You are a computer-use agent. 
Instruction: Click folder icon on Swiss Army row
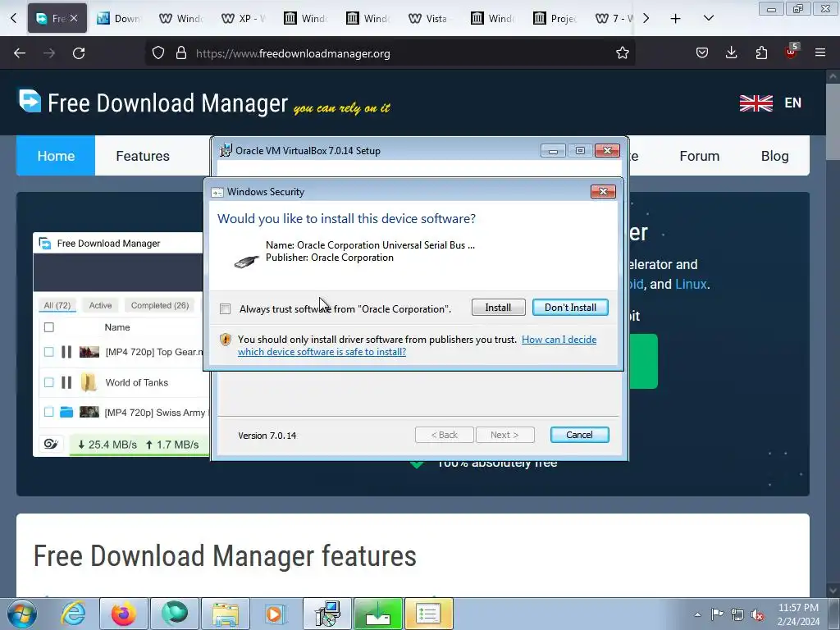coord(66,412)
